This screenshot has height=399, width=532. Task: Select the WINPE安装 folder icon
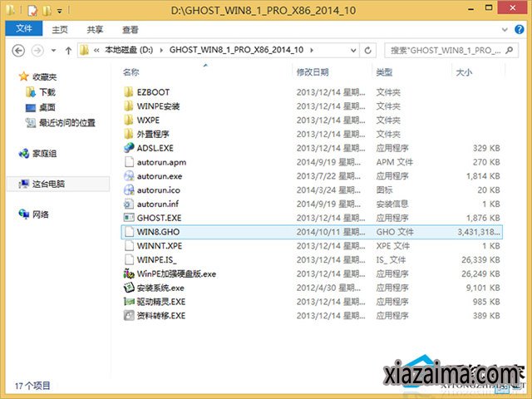129,106
